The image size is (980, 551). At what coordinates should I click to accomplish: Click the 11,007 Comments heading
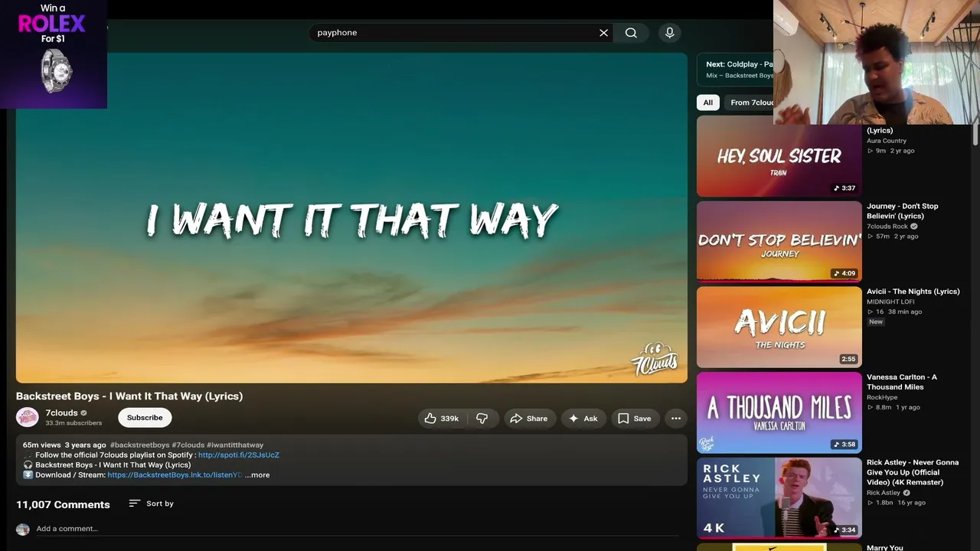click(63, 504)
